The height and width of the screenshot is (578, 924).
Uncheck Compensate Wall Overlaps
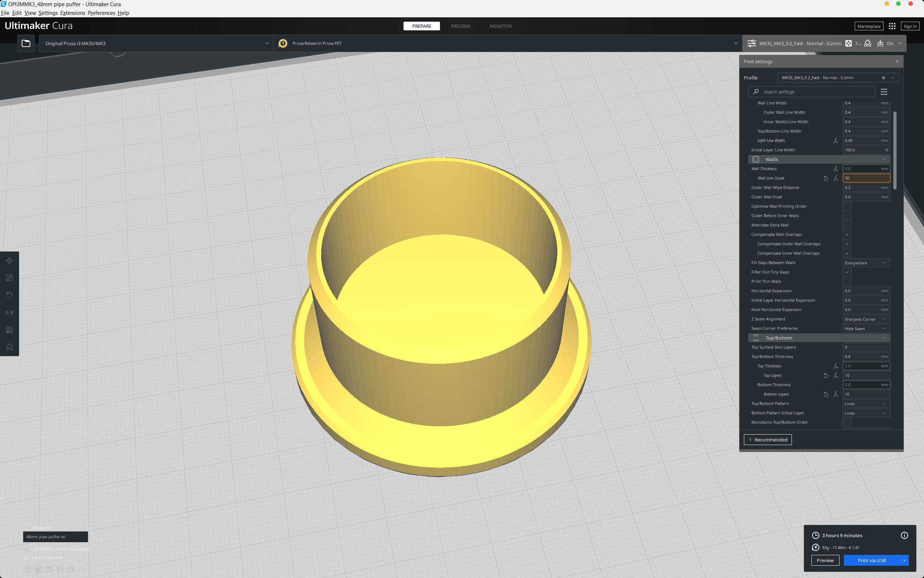point(847,234)
